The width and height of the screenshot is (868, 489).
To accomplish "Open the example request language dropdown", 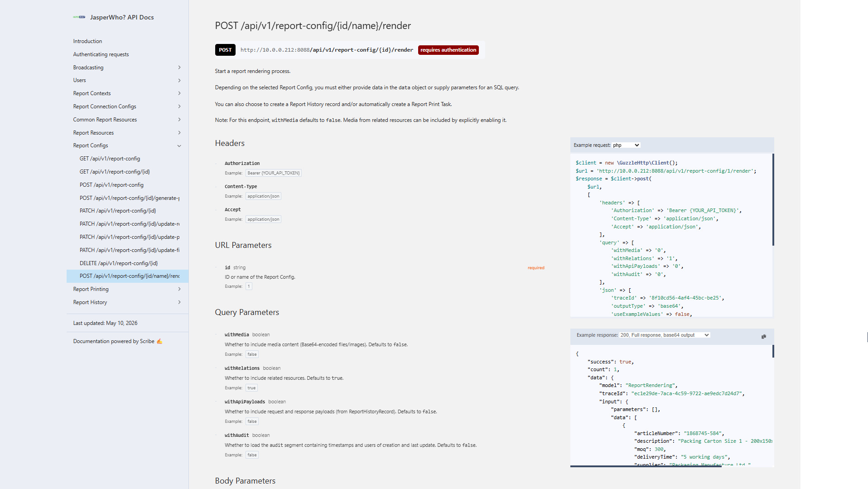I will coord(626,145).
